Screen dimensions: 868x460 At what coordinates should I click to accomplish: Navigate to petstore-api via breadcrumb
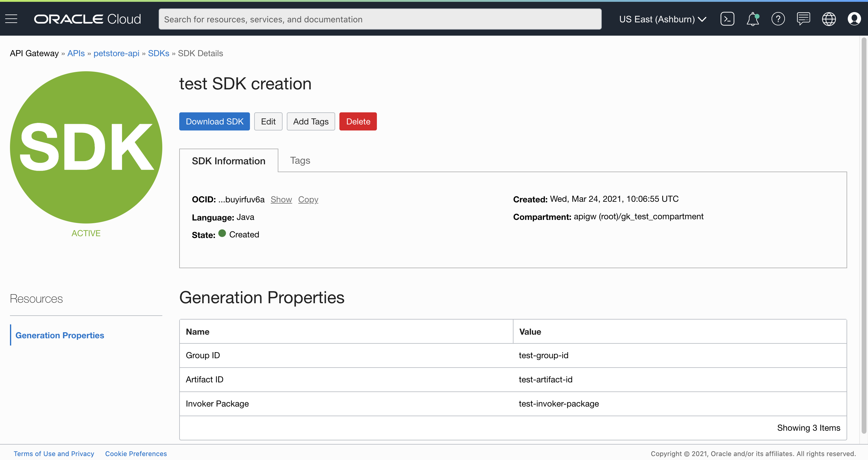(116, 53)
